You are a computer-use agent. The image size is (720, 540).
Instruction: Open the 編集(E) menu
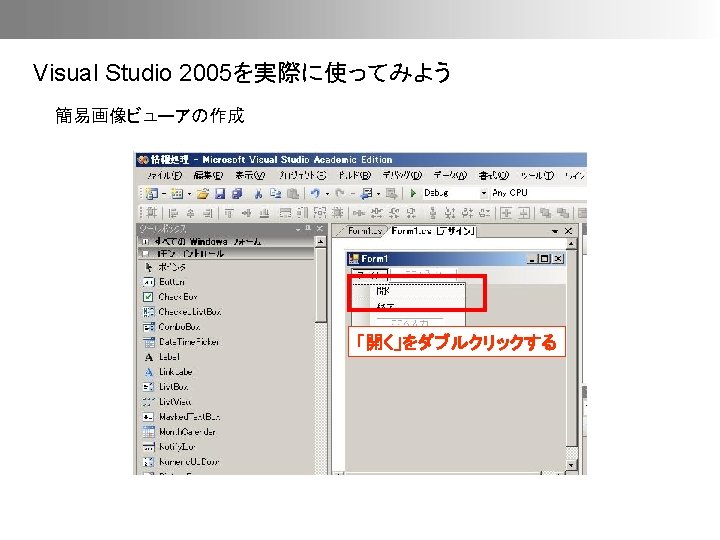click(208, 175)
